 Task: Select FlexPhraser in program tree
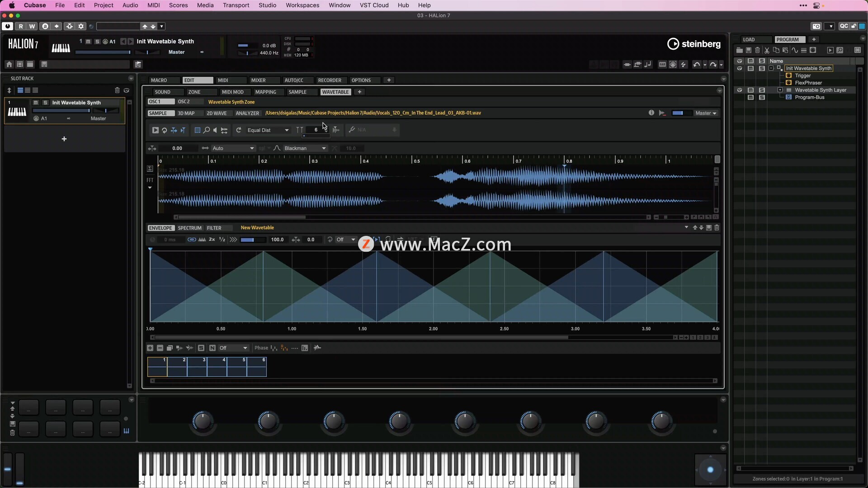(x=808, y=83)
